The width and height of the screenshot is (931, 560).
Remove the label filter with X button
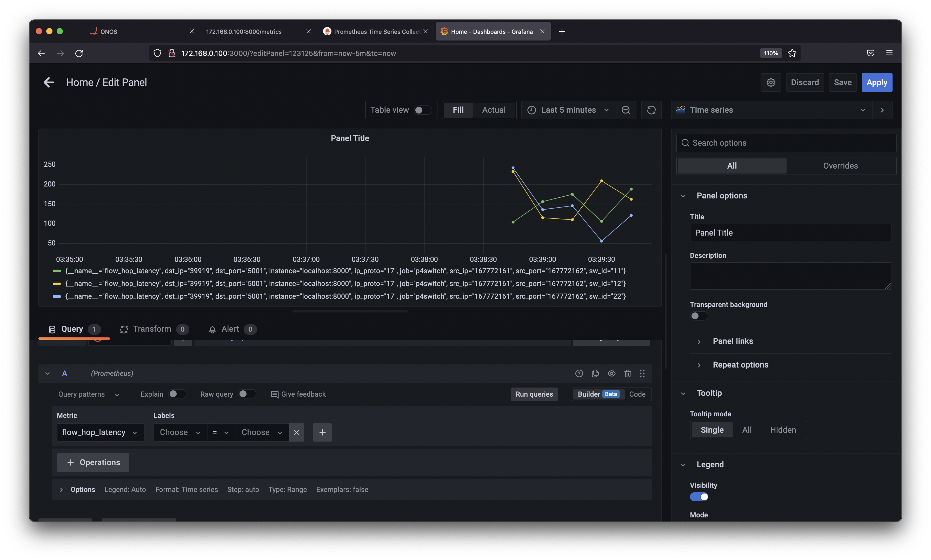296,432
